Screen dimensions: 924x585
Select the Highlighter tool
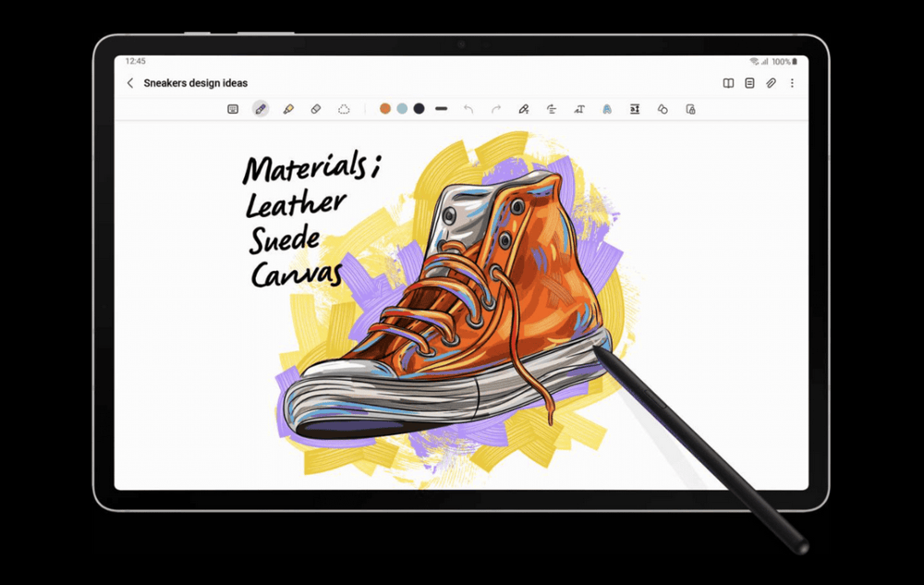click(288, 109)
